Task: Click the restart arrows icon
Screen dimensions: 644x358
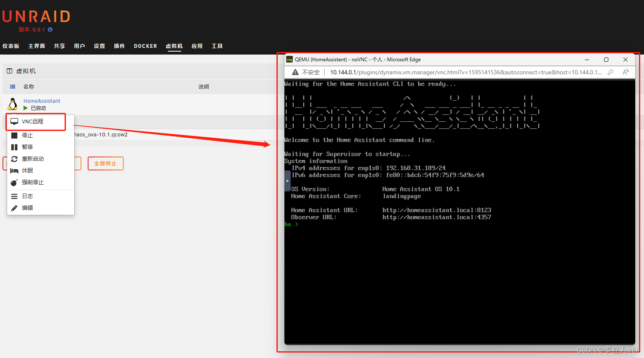Action: coord(14,159)
